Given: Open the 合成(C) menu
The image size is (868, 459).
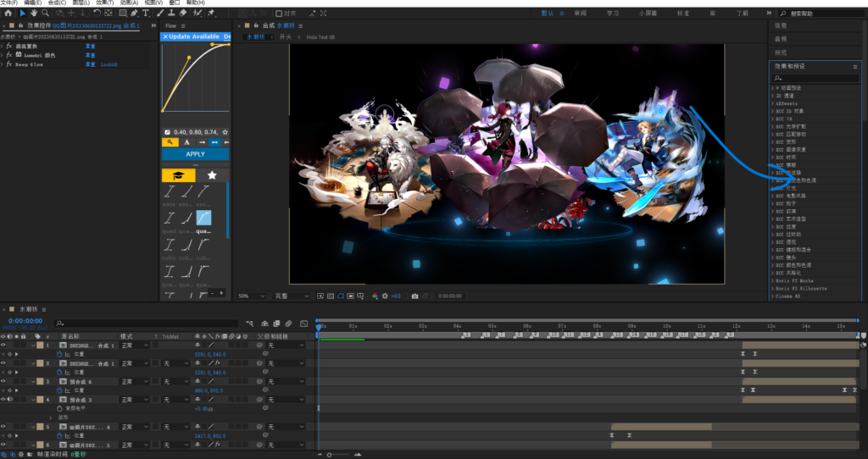Looking at the screenshot, I should (x=57, y=3).
